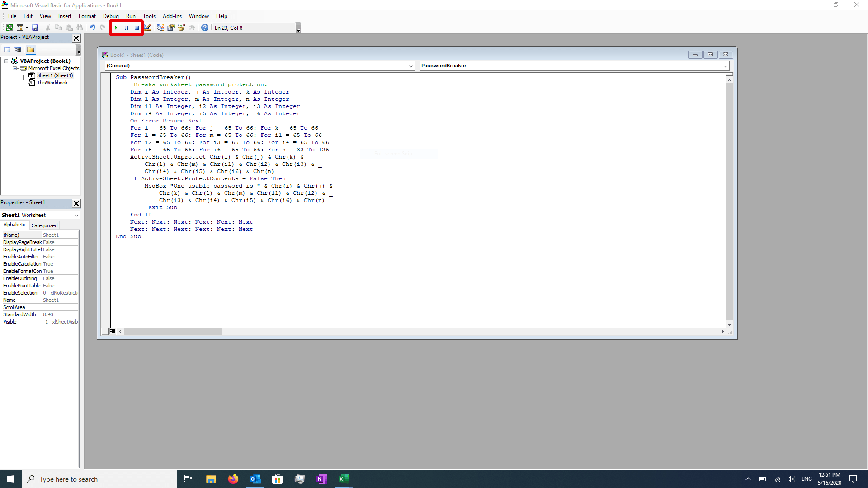Click the Reset stop button in the toolbar

[x=137, y=28]
